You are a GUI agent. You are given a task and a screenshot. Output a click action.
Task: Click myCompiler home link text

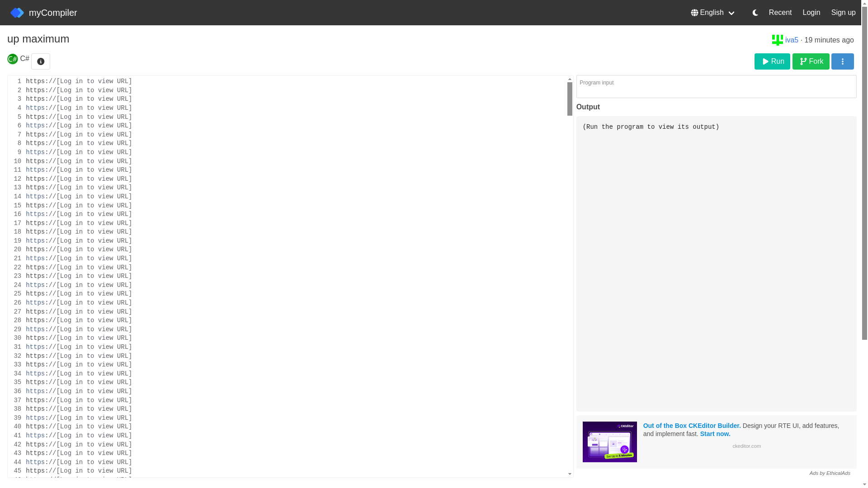point(53,13)
